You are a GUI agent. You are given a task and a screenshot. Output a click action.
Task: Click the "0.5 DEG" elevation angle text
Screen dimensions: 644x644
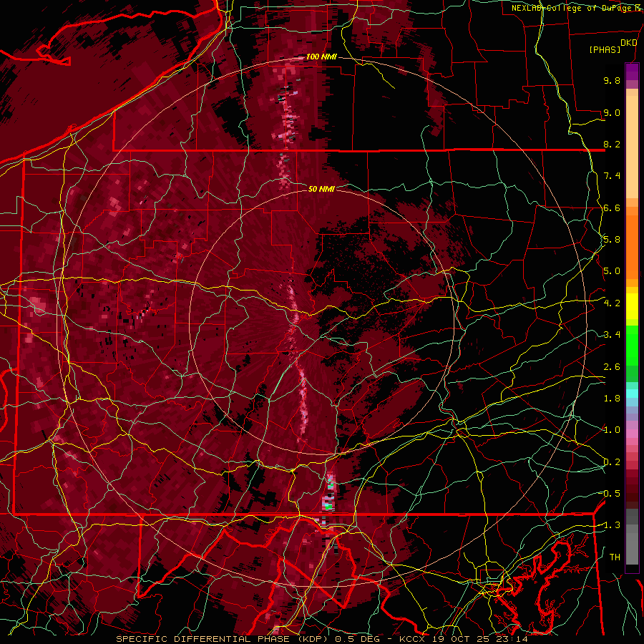[x=357, y=639]
